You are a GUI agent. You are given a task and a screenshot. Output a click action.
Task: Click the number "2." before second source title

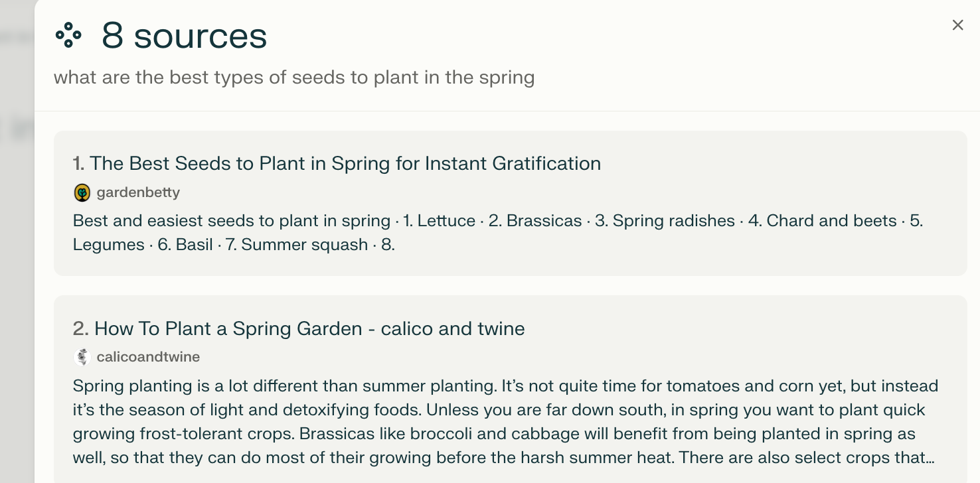[x=80, y=328]
